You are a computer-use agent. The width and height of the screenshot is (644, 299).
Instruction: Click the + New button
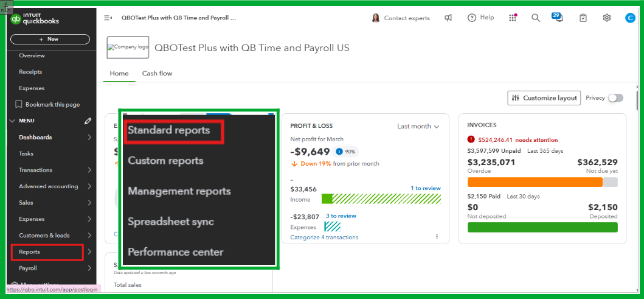pos(50,39)
